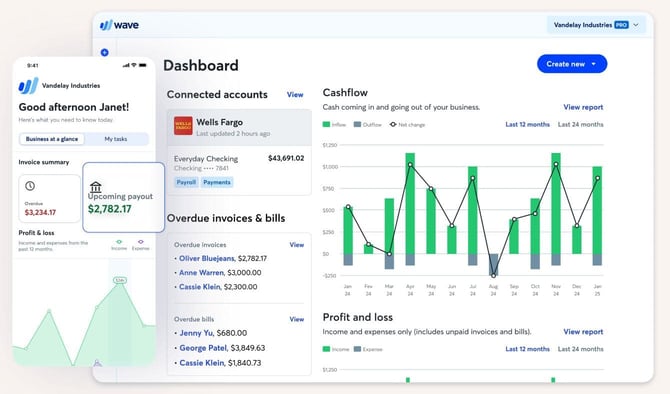Click the Wells Fargo account header
The height and width of the screenshot is (394, 670).
239,127
